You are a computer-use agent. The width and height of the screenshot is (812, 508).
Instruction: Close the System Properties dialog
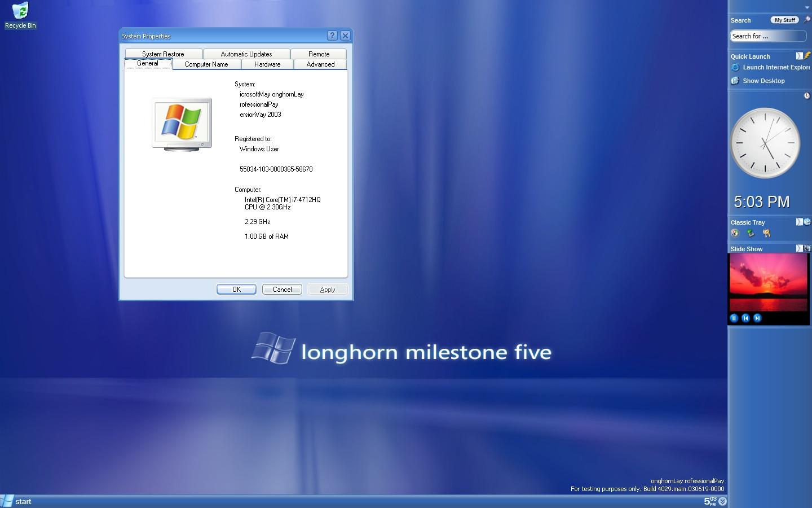point(345,36)
